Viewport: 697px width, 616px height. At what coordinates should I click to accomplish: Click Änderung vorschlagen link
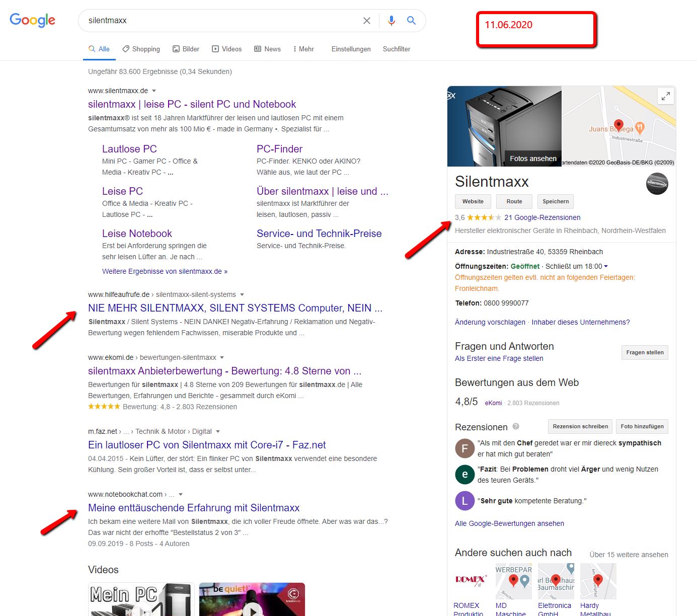pos(490,322)
